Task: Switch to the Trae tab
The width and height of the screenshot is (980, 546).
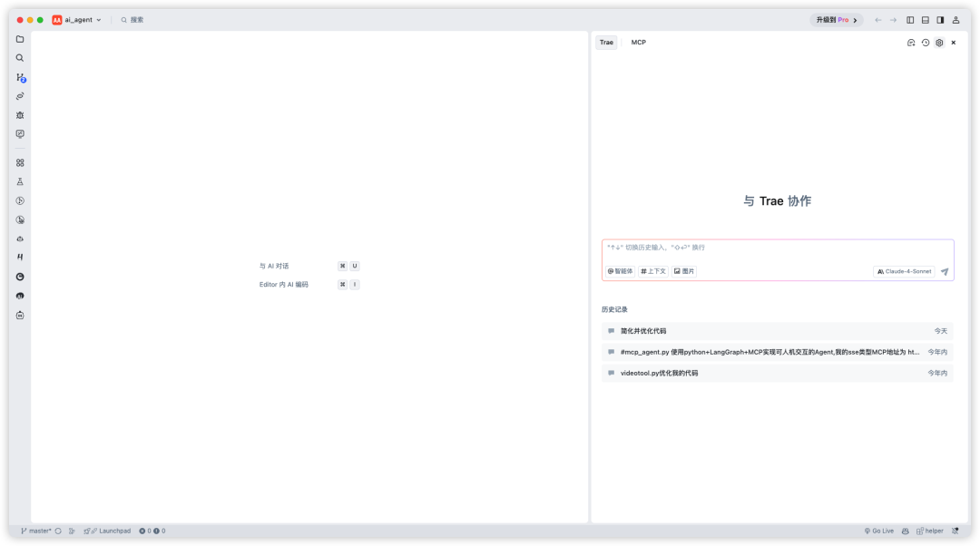Action: [606, 43]
